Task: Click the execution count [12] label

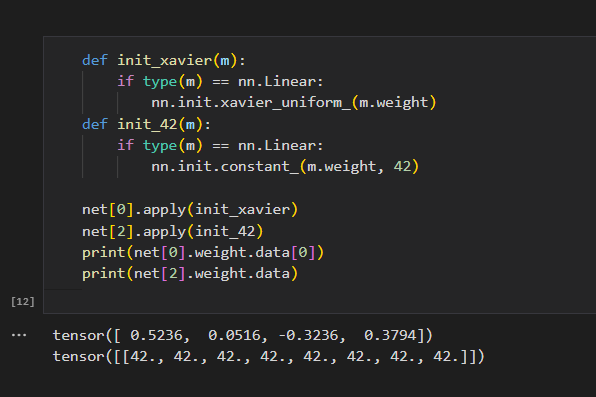Action: click(x=23, y=302)
